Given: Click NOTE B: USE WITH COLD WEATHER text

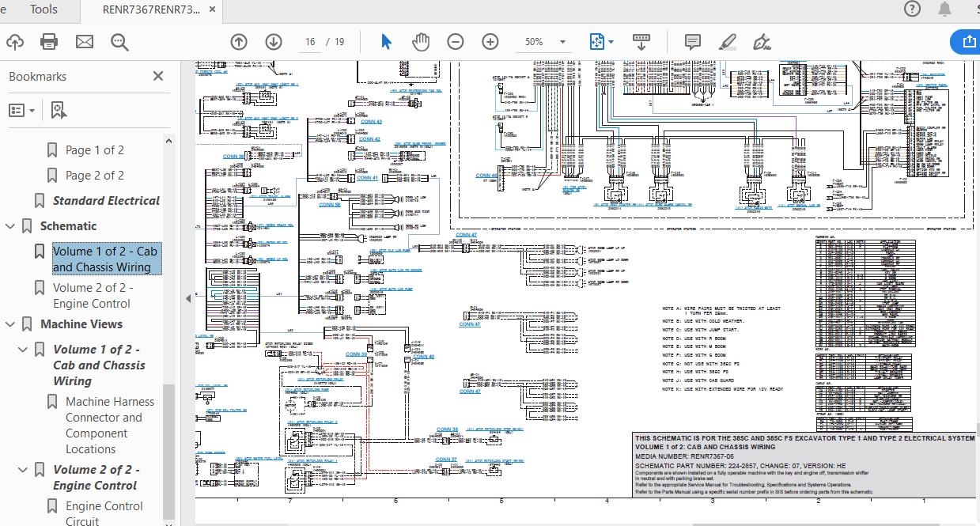Looking at the screenshot, I should point(704,321).
